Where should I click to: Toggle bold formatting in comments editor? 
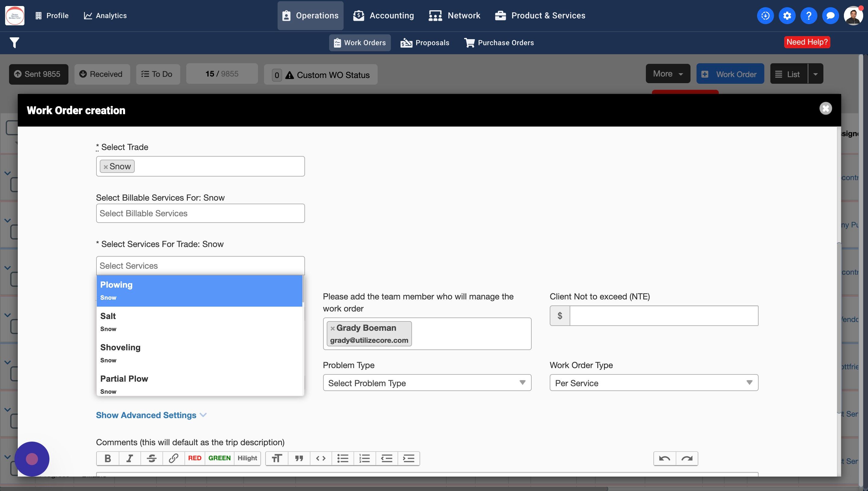coord(108,458)
